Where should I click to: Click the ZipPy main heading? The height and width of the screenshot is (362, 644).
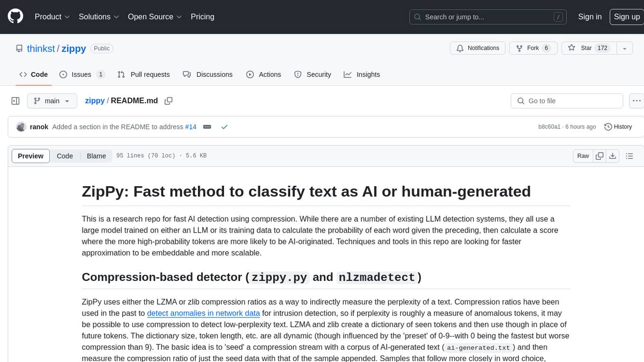pos(306,191)
